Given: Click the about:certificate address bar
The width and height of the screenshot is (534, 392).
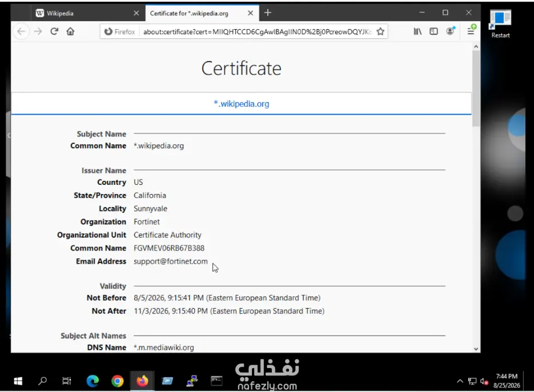Looking at the screenshot, I should (x=257, y=31).
